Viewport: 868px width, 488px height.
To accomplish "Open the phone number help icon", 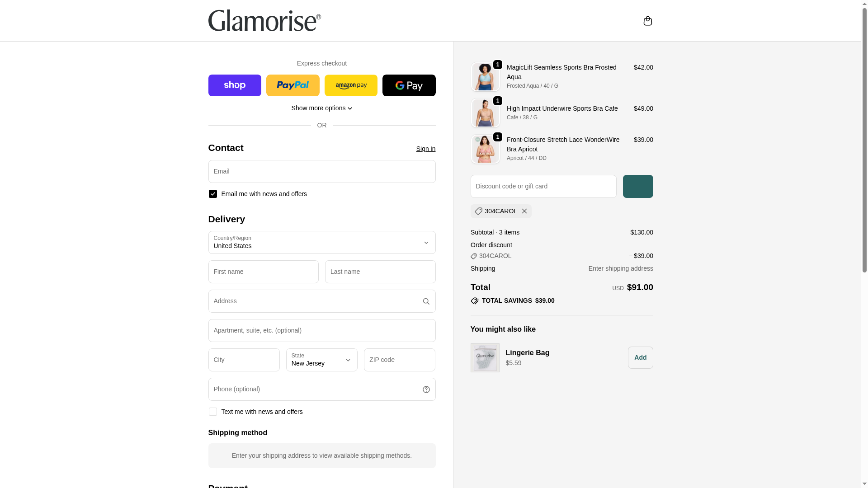I will (x=426, y=389).
